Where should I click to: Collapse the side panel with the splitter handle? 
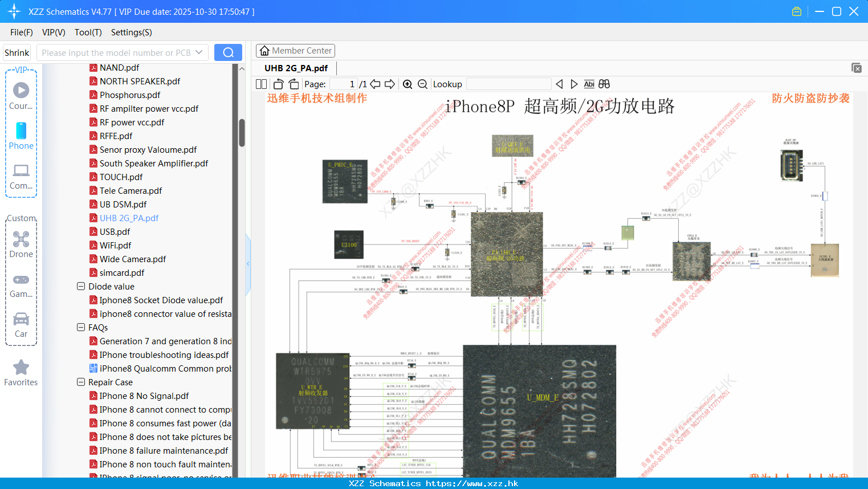click(248, 263)
